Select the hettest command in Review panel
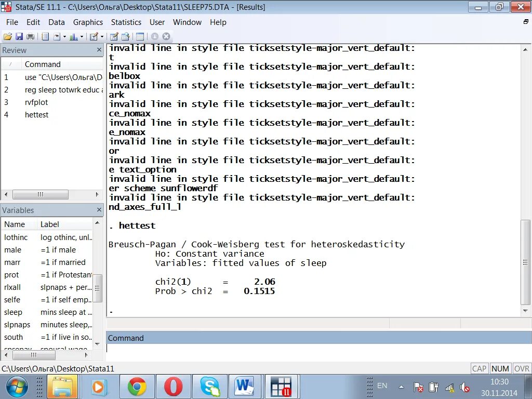The image size is (532, 399). coord(37,115)
